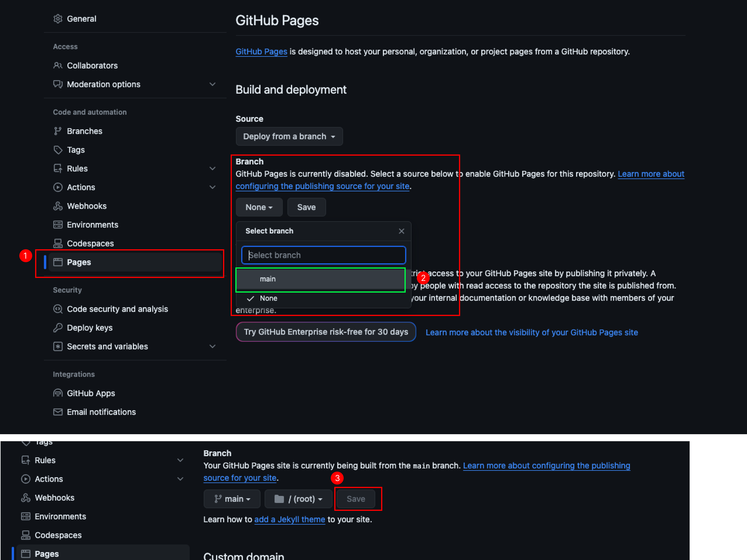Open Collaborators settings page
Viewport: 747px width, 560px height.
[x=92, y=66]
